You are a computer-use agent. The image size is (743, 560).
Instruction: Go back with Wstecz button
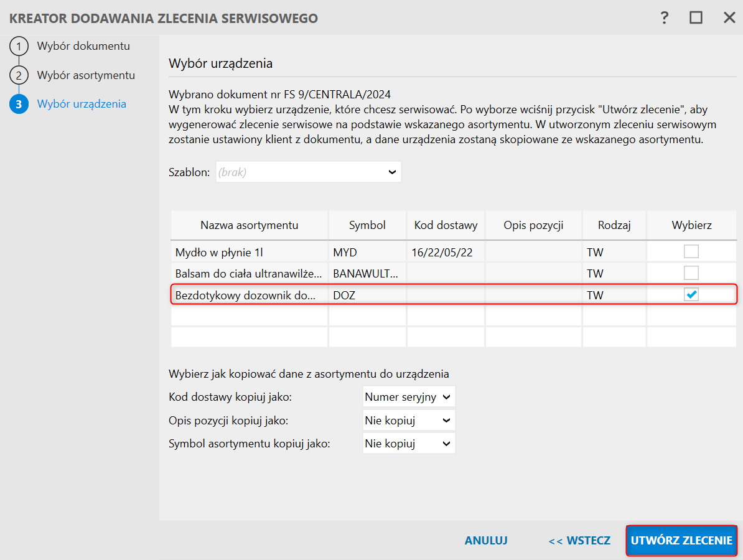[579, 541]
